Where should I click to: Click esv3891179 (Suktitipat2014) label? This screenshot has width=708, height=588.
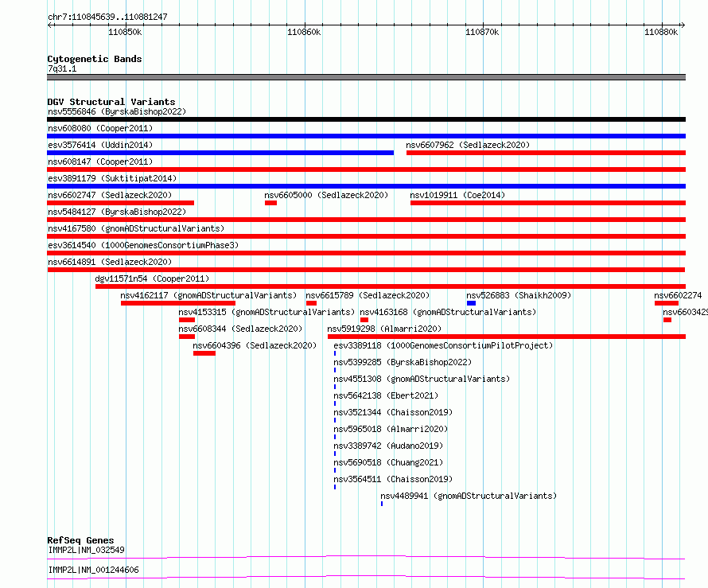[112, 178]
